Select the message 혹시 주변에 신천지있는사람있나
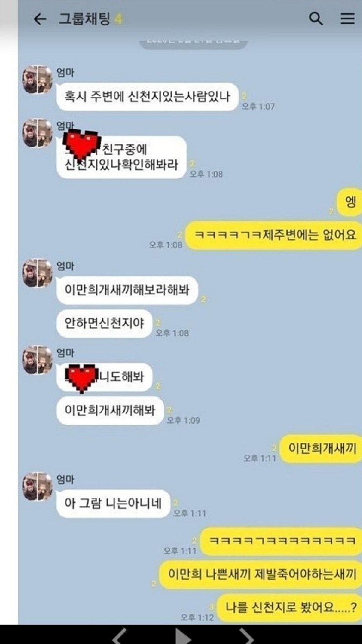362x644 pixels. coord(147,96)
